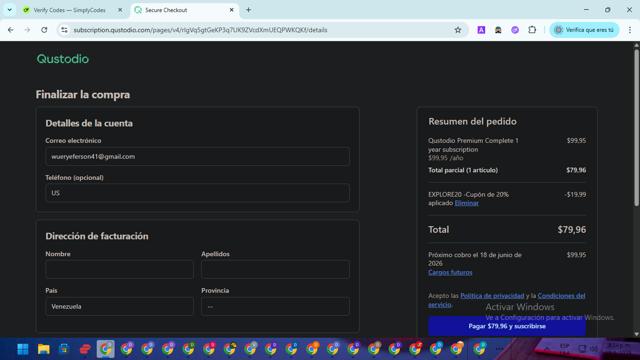Image resolution: width=640 pixels, height=360 pixels.
Task: Bookmark this page with the star icon
Action: pos(458,30)
